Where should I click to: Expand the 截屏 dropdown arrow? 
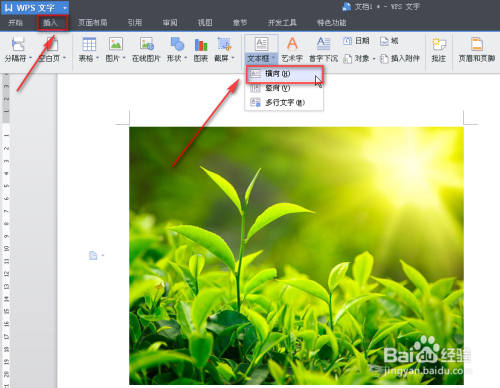tap(233, 58)
